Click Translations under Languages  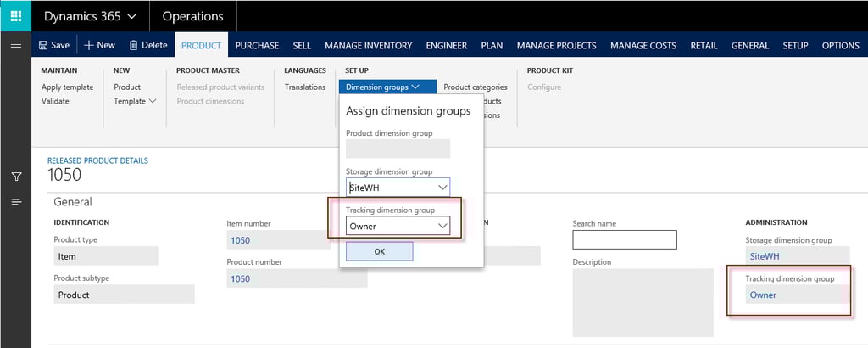tap(305, 87)
